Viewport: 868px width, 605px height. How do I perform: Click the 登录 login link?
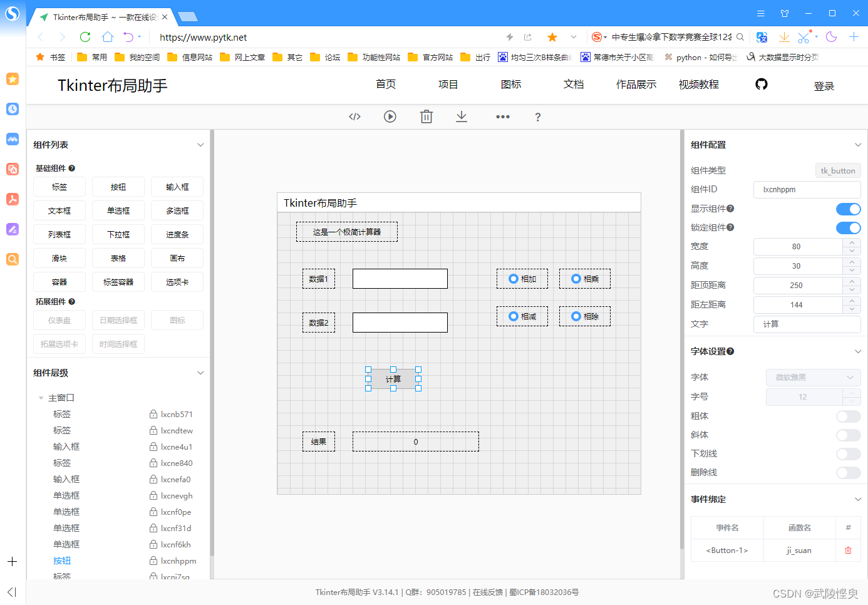pyautogui.click(x=824, y=86)
